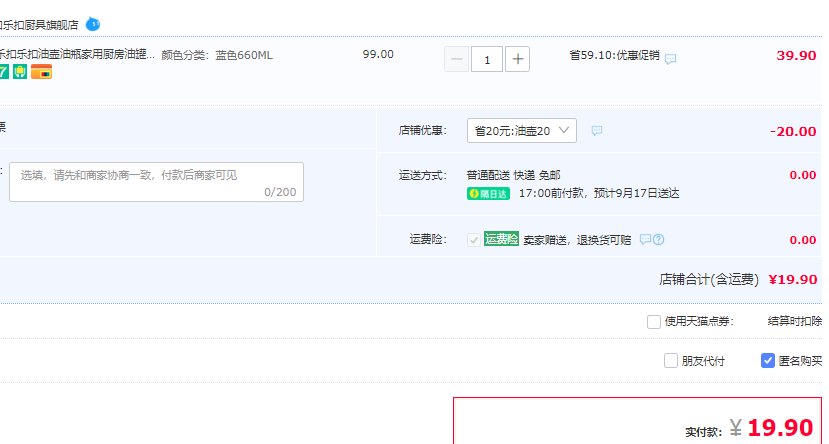Click the 卖家赠送，退换货可赔 text
Image resolution: width=829 pixels, height=444 pixels.
point(577,240)
